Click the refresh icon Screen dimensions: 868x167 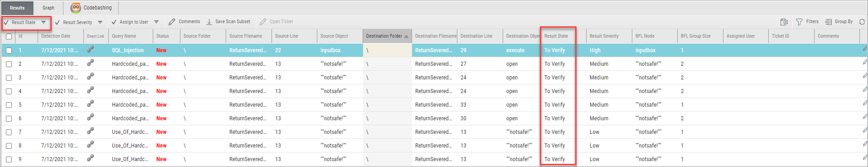click(x=862, y=22)
